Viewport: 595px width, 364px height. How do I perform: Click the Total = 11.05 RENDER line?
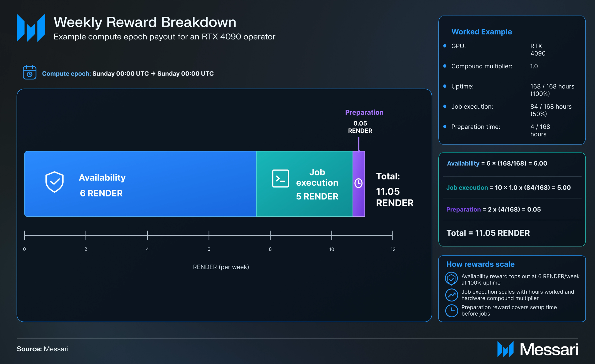pos(488,233)
